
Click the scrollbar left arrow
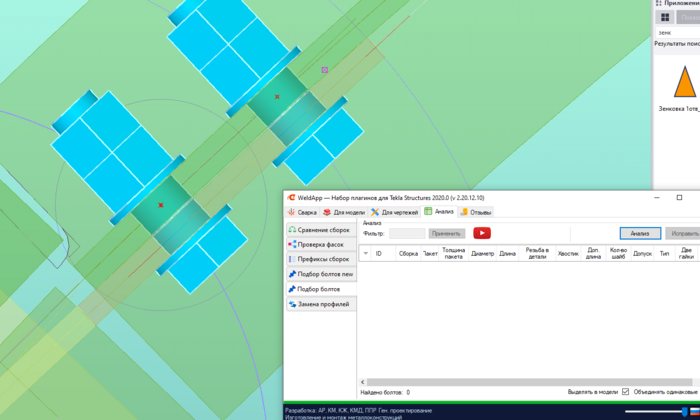pos(363,382)
